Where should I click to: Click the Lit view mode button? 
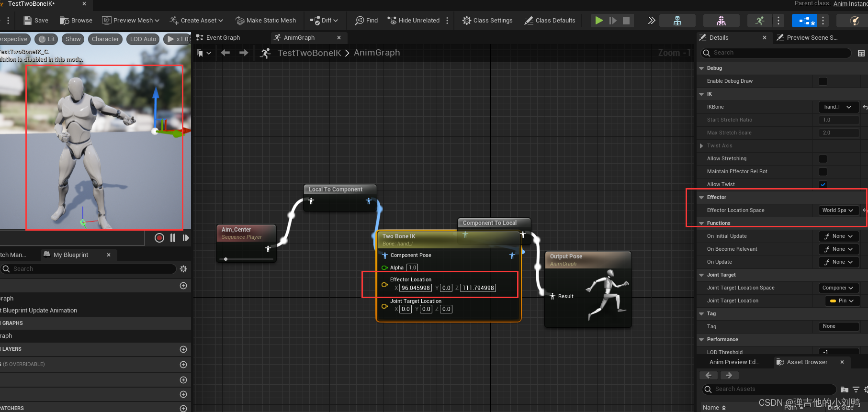click(46, 39)
